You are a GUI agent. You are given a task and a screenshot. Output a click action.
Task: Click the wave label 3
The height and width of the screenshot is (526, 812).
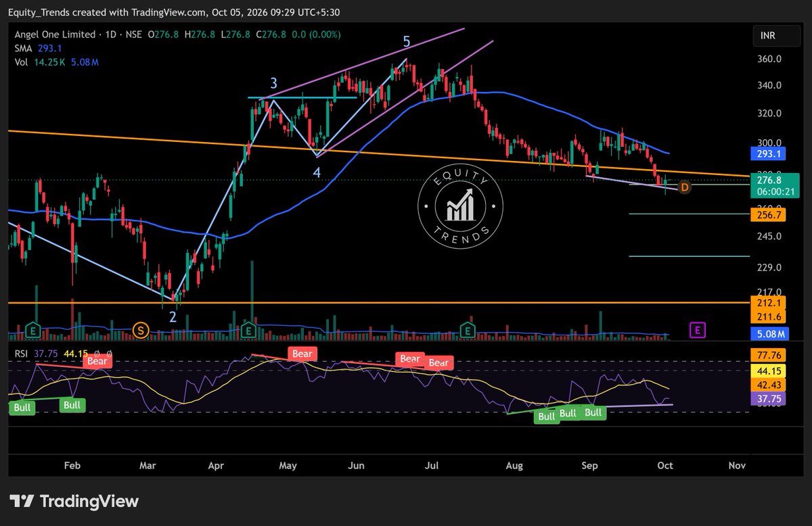click(x=273, y=83)
